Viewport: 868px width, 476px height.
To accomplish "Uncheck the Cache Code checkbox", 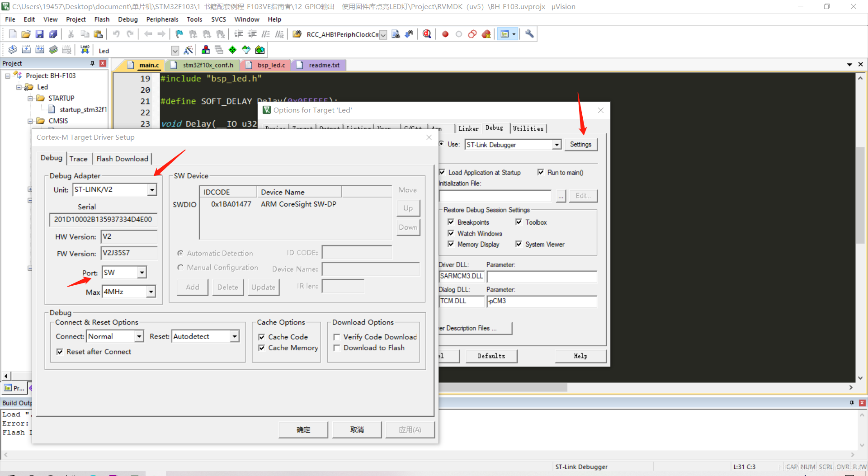I will click(x=261, y=337).
